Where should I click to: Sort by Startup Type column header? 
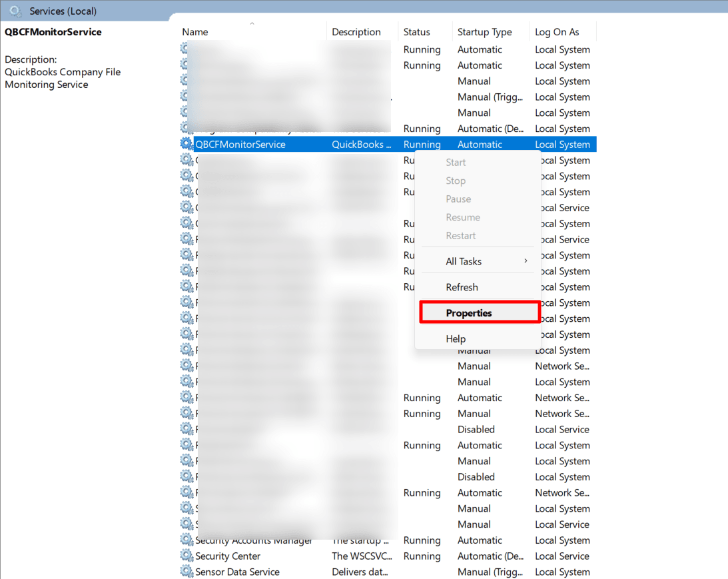pos(484,32)
